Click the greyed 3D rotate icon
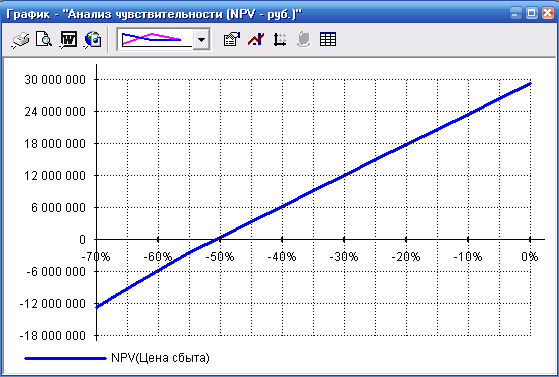This screenshot has width=559, height=377. [x=304, y=39]
